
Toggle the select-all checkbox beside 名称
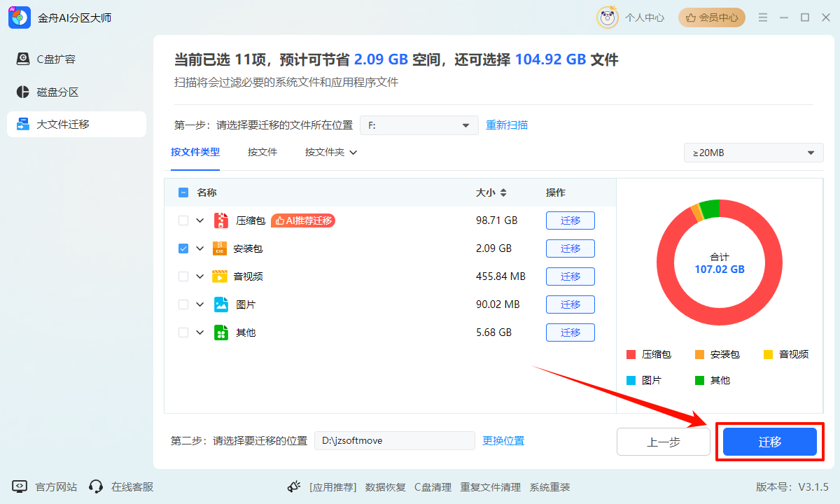(183, 192)
